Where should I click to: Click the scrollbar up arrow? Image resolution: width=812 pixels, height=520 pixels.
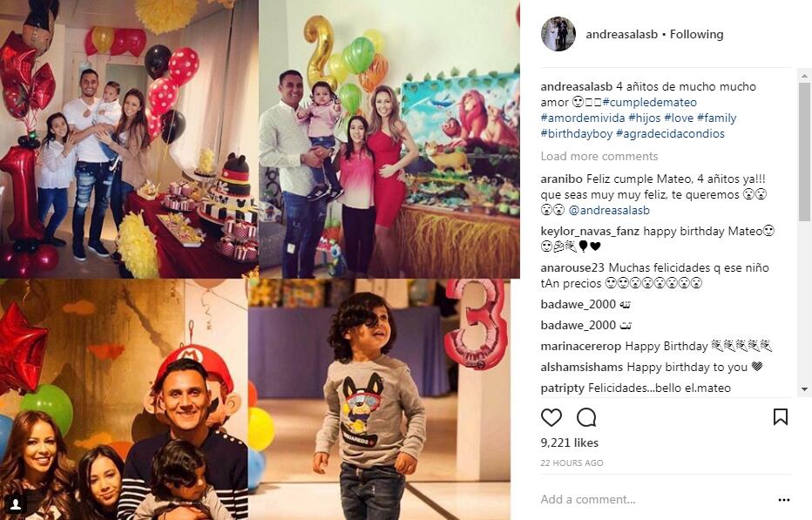click(x=804, y=76)
